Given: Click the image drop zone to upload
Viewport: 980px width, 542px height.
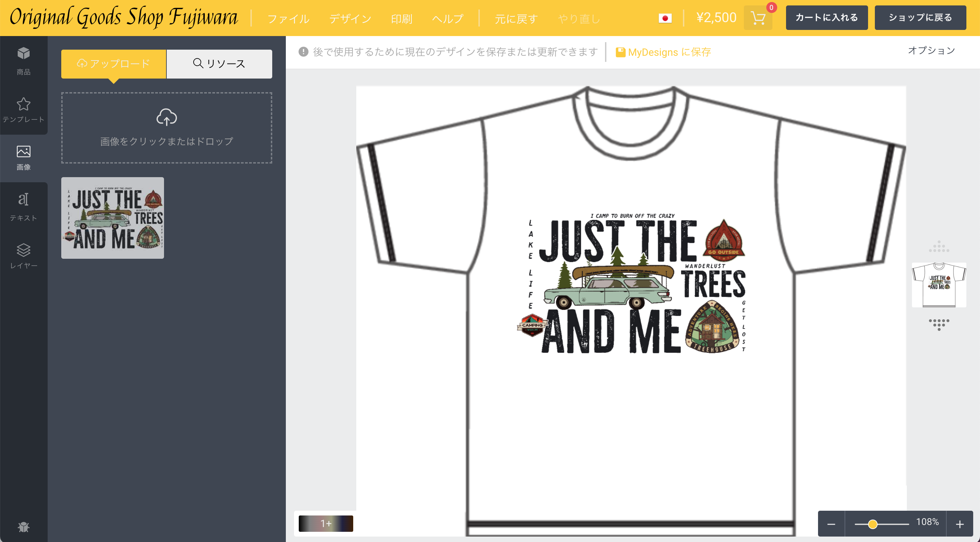Looking at the screenshot, I should [x=167, y=128].
